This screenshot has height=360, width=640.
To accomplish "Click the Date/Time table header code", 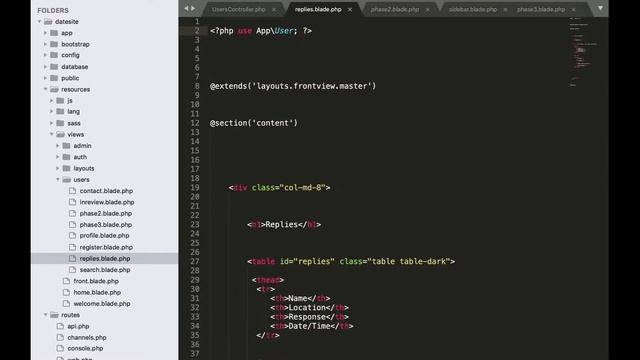I will click(311, 326).
